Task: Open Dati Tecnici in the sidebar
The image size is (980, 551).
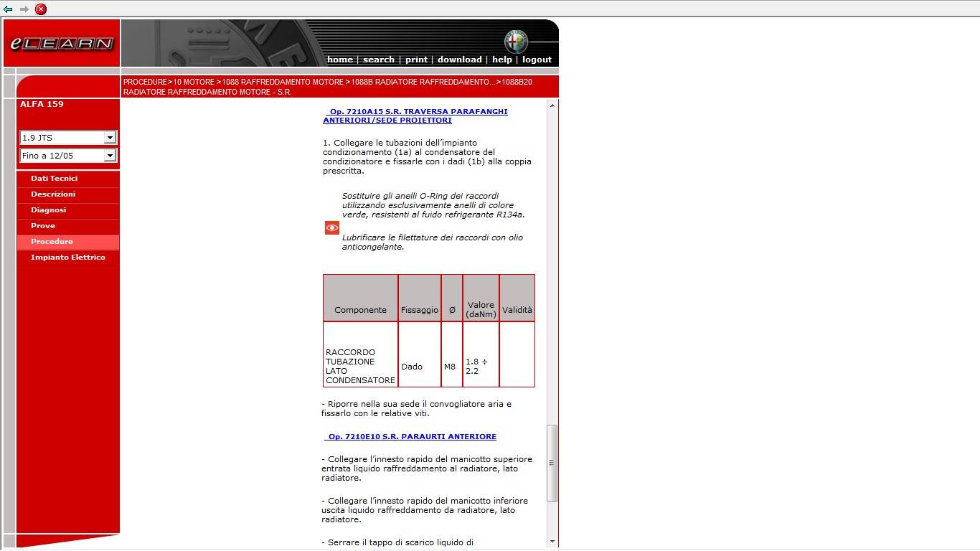Action: [68, 179]
